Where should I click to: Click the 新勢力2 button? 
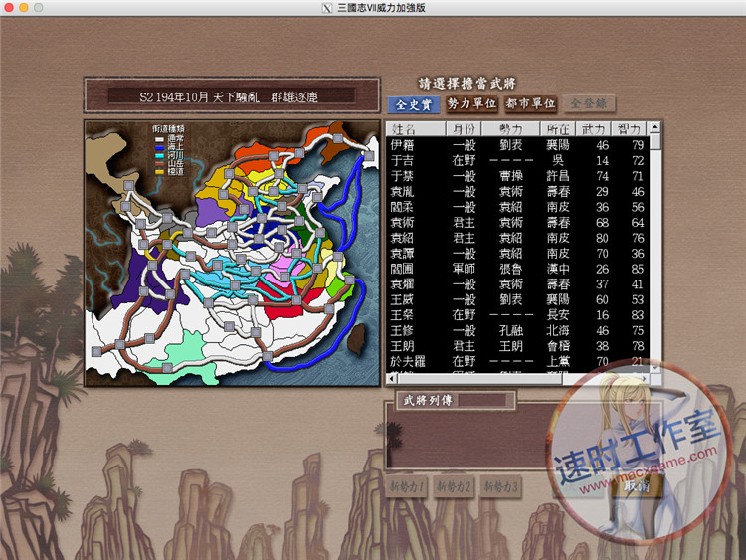(x=454, y=486)
